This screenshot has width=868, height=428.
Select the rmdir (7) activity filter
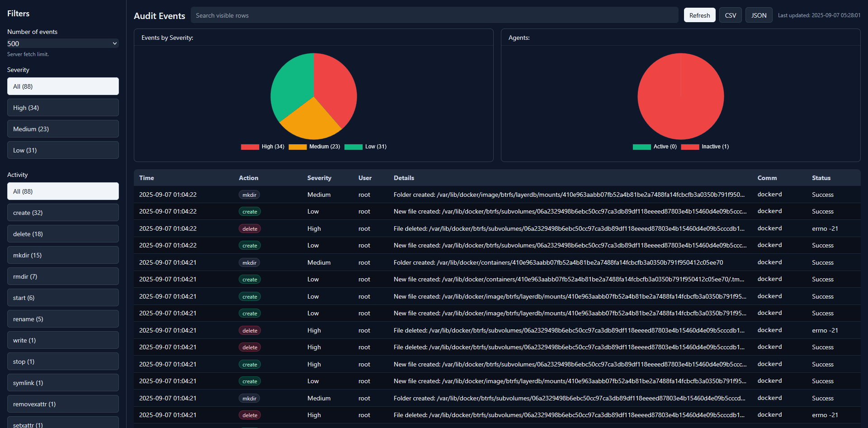(63, 276)
